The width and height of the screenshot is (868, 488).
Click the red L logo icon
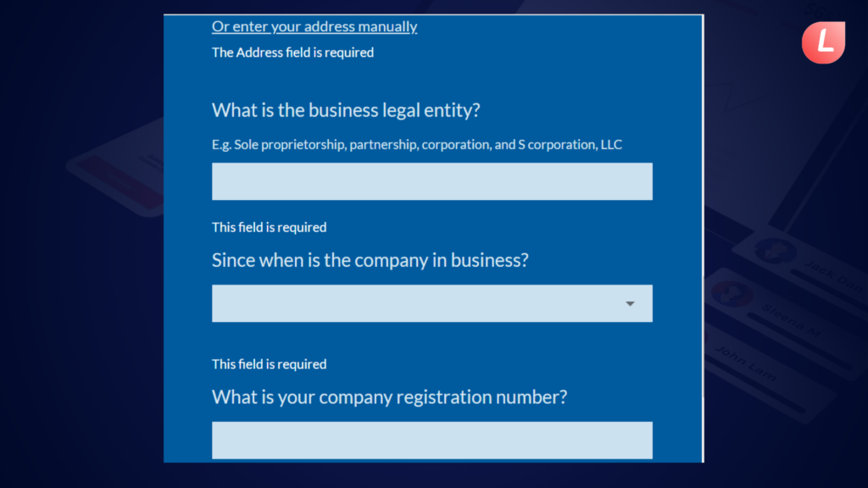click(x=824, y=42)
